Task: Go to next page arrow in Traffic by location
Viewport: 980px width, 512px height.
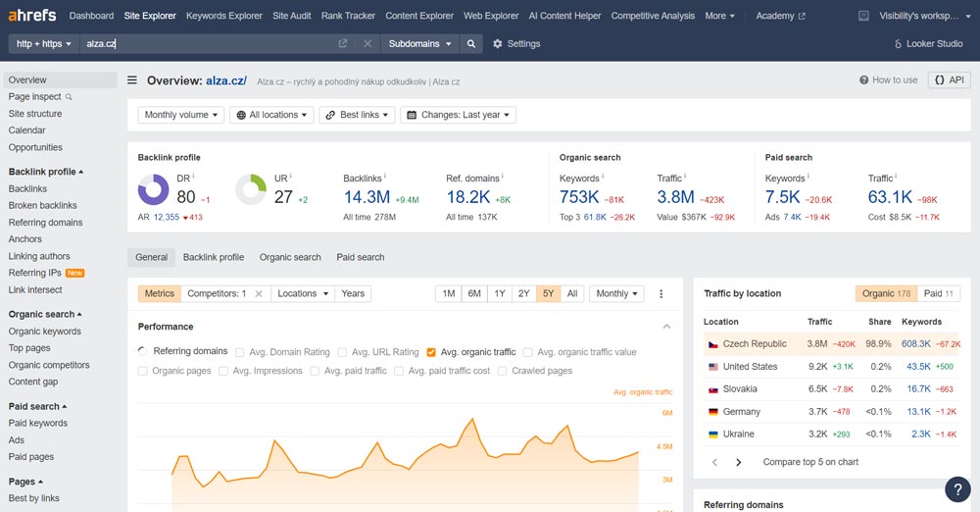Action: tap(739, 462)
